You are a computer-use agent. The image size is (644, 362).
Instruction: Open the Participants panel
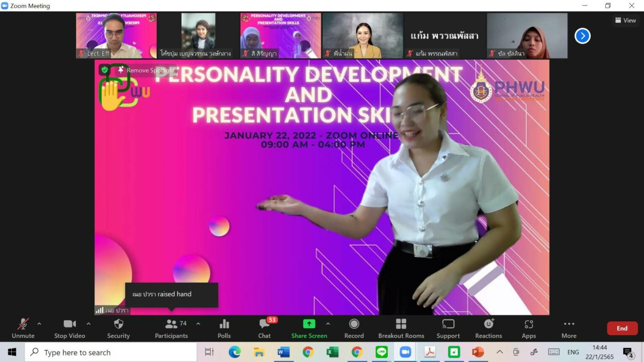tap(171, 328)
